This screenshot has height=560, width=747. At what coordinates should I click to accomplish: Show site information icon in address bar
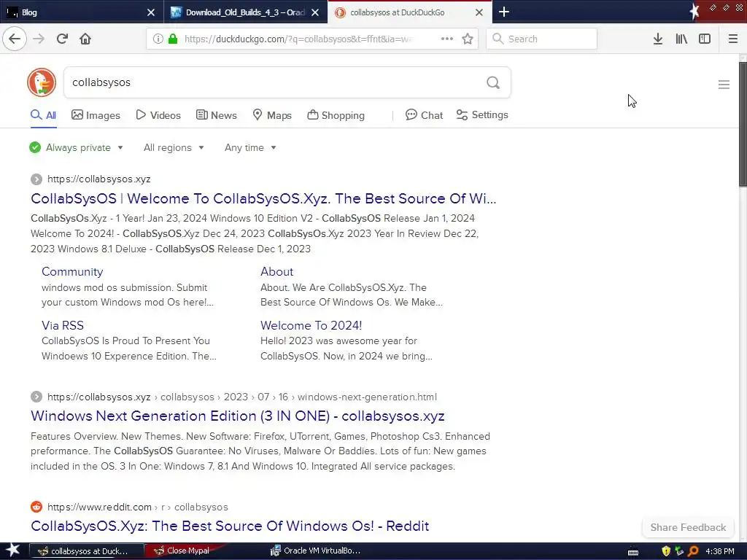click(x=158, y=39)
